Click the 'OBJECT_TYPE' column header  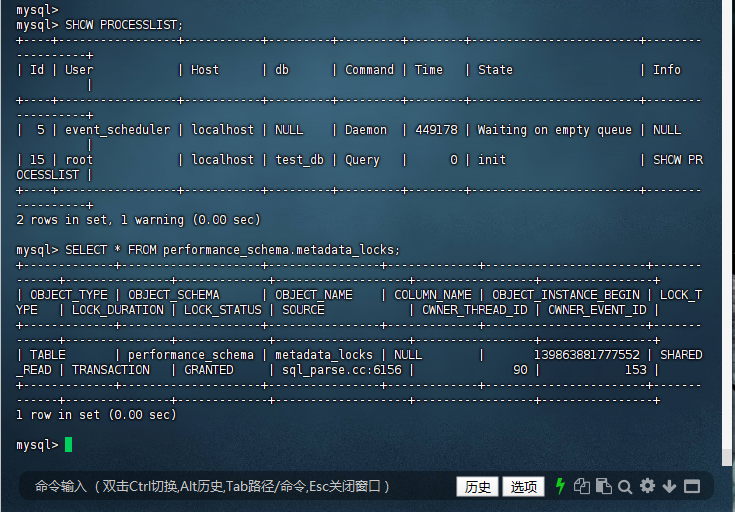click(69, 295)
